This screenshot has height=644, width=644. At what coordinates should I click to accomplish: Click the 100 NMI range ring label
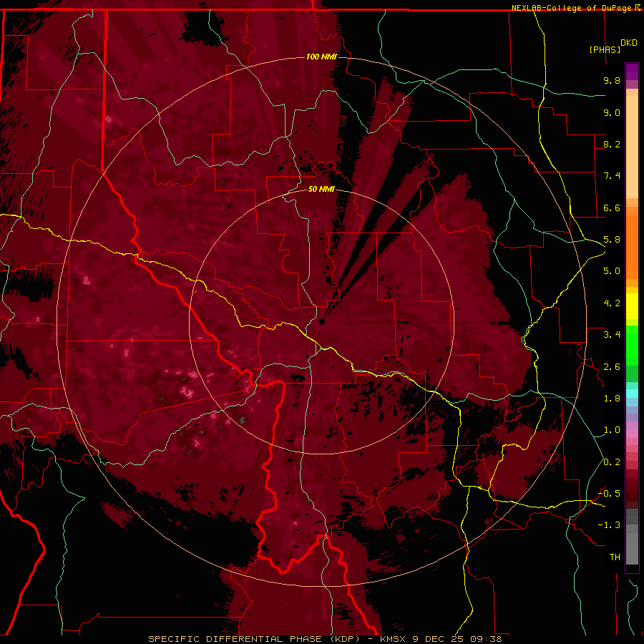pyautogui.click(x=321, y=57)
